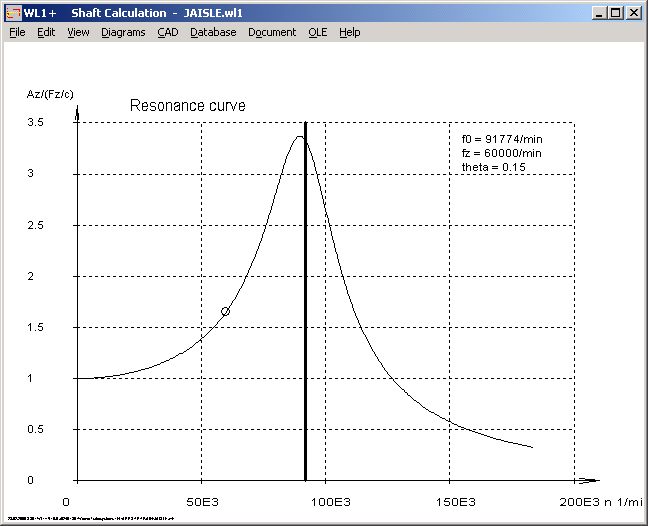
Task: Open the Document menu
Action: pos(272,32)
